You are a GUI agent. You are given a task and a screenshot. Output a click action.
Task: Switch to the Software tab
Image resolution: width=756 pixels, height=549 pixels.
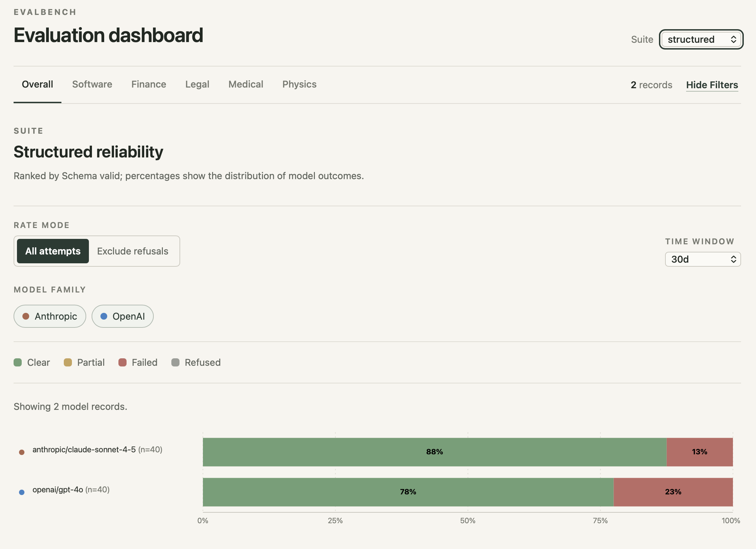[x=92, y=84]
